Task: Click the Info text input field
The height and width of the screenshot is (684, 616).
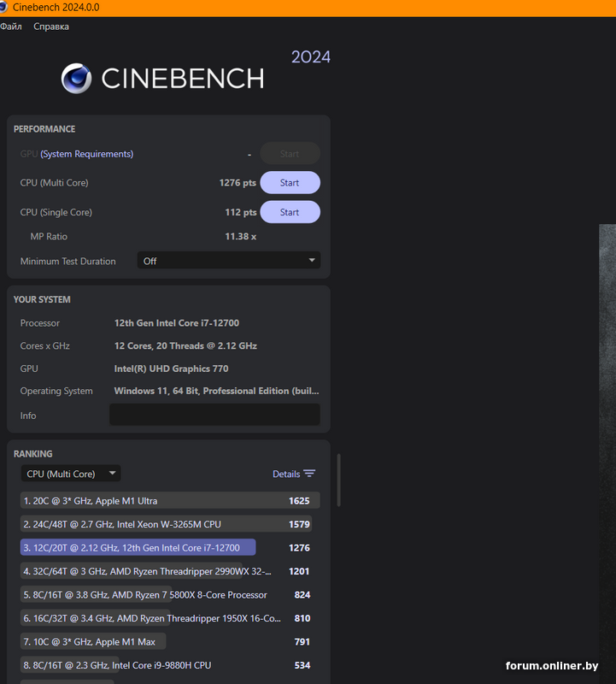Action: pyautogui.click(x=214, y=415)
